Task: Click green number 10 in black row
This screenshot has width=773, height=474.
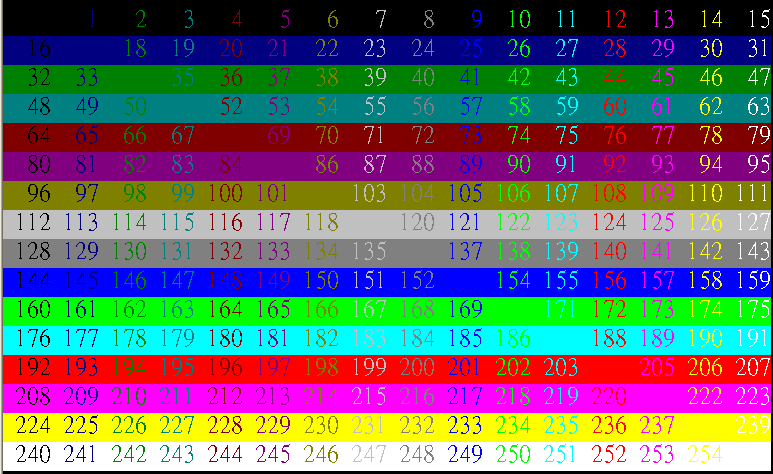Action: coord(519,19)
